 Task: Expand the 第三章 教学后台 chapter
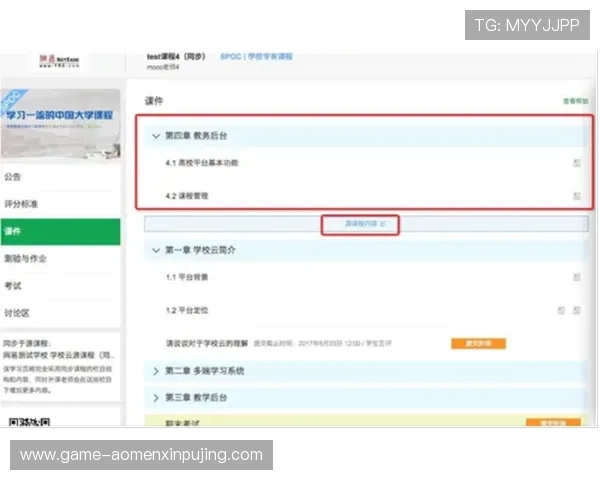pos(156,398)
